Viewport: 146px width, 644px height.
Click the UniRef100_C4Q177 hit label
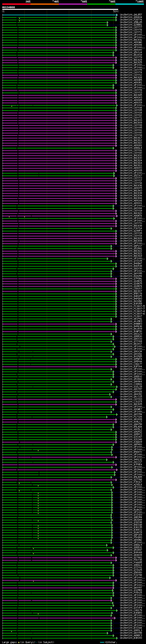click(x=131, y=364)
